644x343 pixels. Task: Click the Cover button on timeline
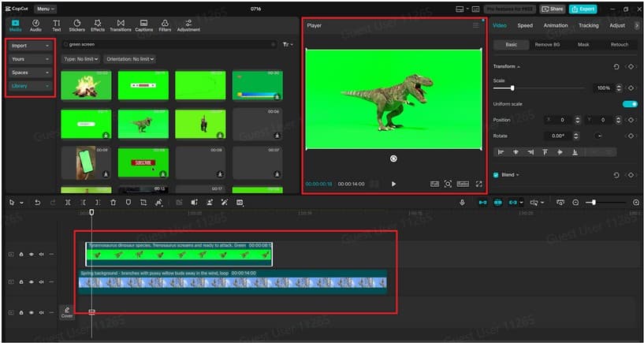[x=67, y=312]
